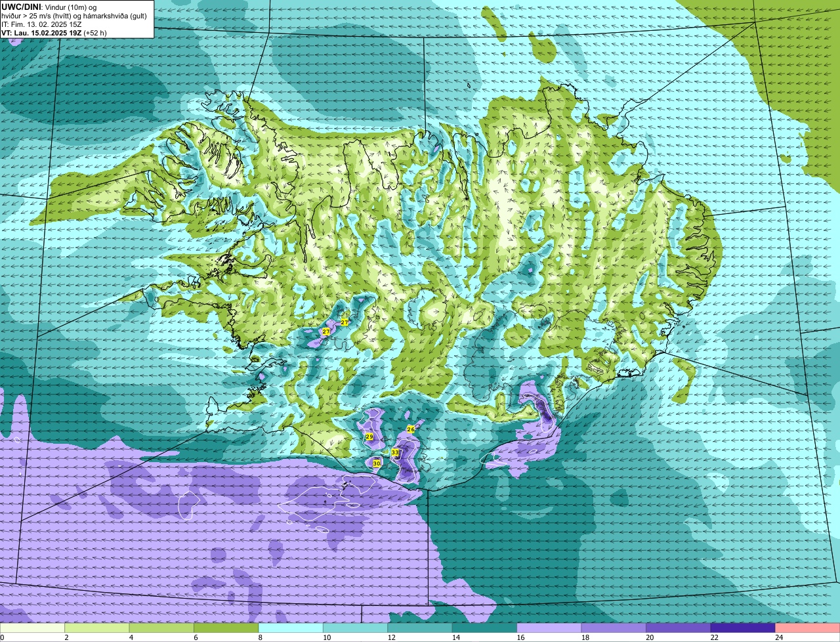
Task: Select the yellow gust marker showing 26
Action: point(411,429)
